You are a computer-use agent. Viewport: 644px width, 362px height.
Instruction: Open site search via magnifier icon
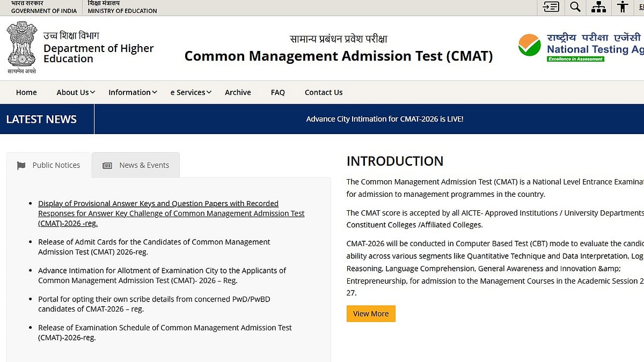pyautogui.click(x=575, y=8)
